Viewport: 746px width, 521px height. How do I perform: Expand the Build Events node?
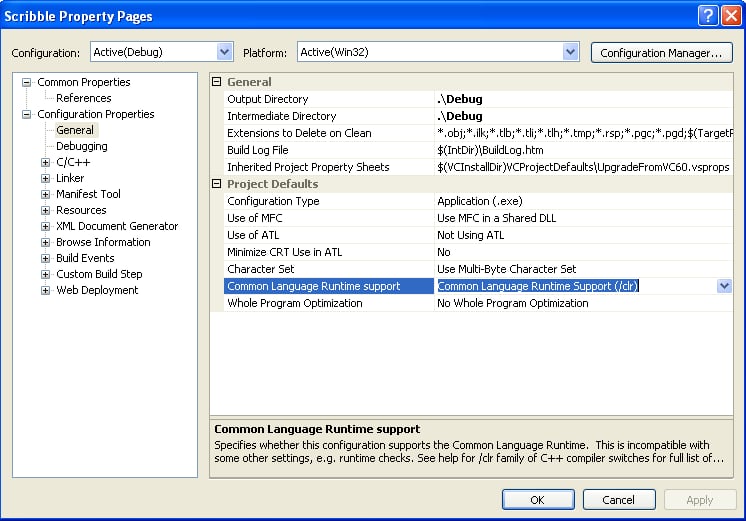46,258
